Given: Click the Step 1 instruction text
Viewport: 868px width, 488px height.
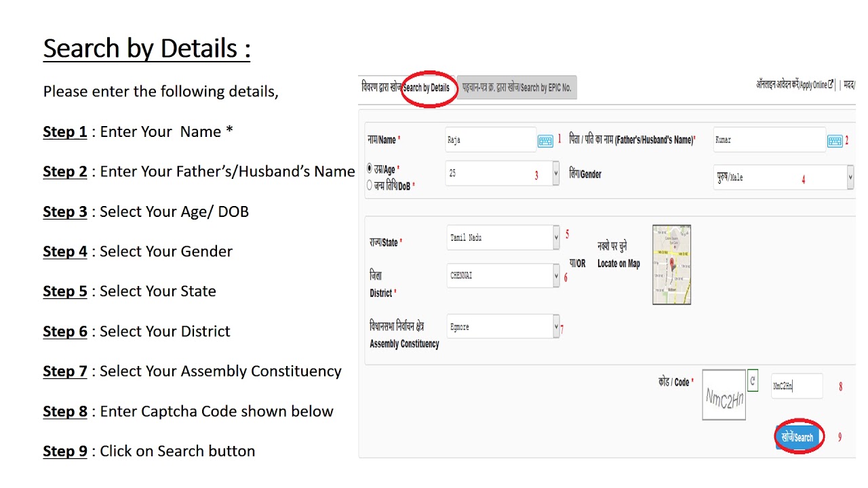Looking at the screenshot, I should (x=138, y=131).
